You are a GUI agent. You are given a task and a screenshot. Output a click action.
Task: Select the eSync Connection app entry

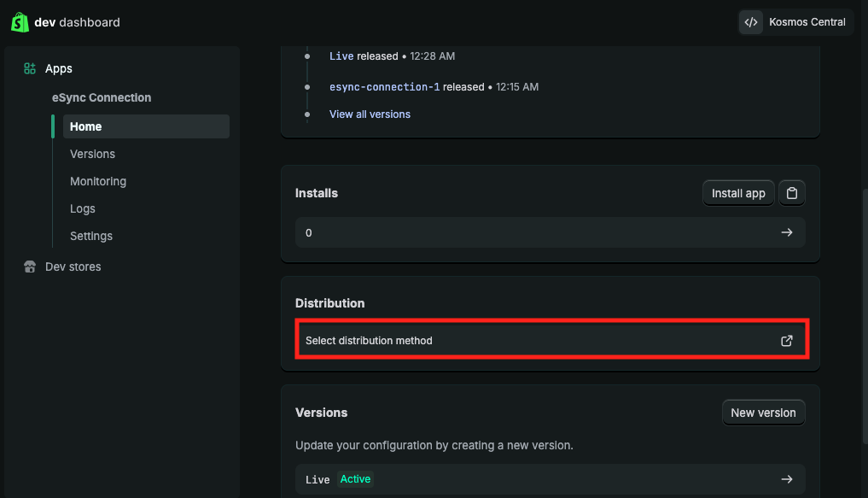coord(108,97)
